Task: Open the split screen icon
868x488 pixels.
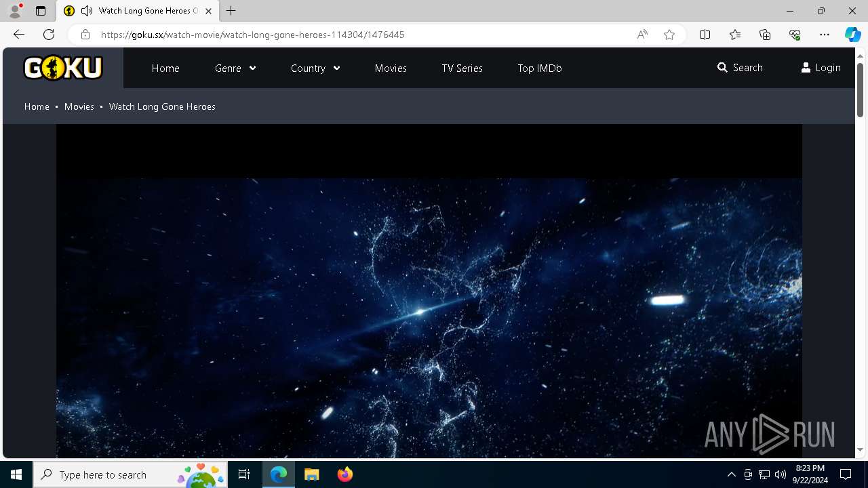Action: (x=705, y=35)
